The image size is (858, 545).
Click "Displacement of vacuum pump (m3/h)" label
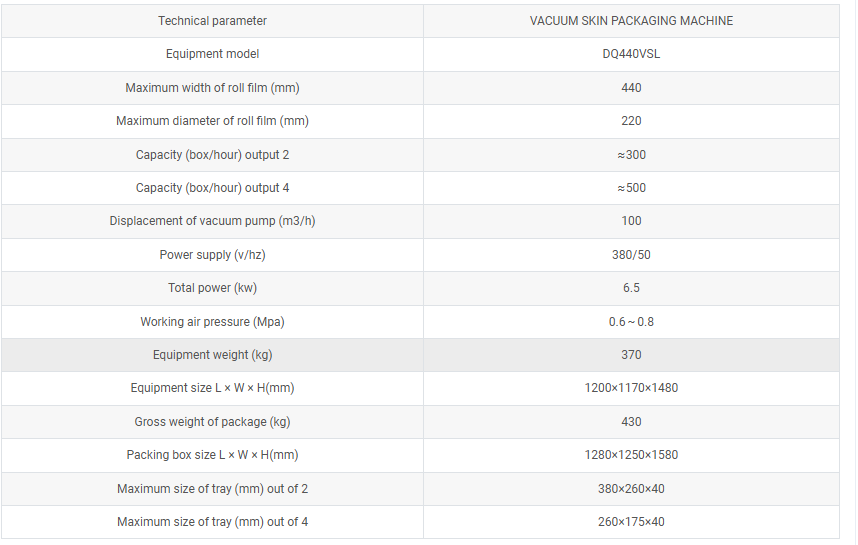click(212, 221)
